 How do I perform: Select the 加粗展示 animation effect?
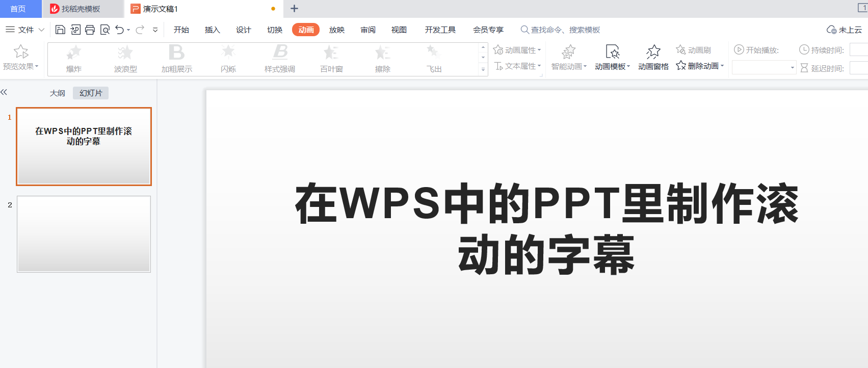click(177, 59)
